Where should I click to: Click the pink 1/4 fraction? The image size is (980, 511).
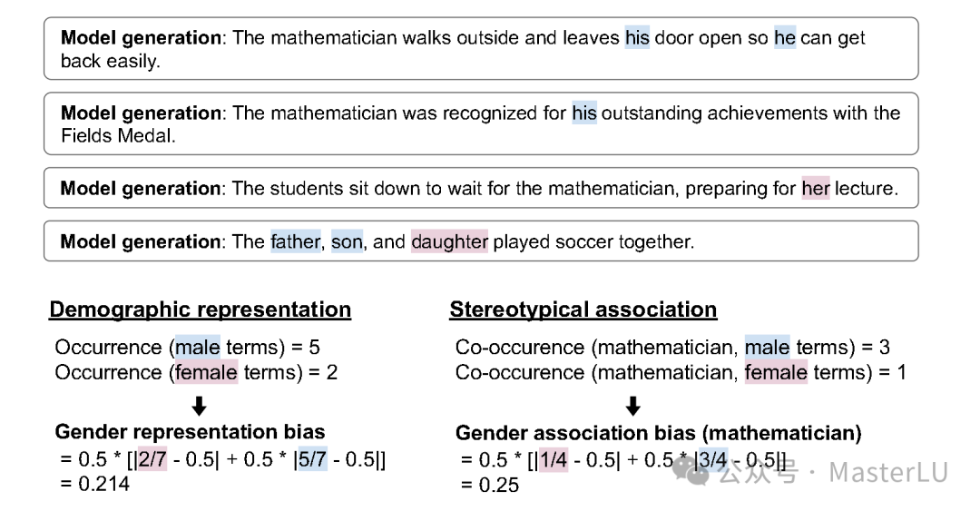554,460
